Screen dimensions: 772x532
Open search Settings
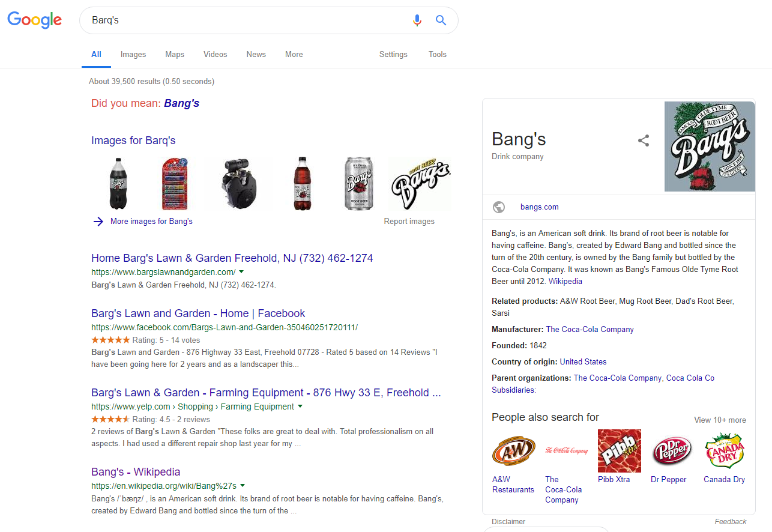point(393,55)
